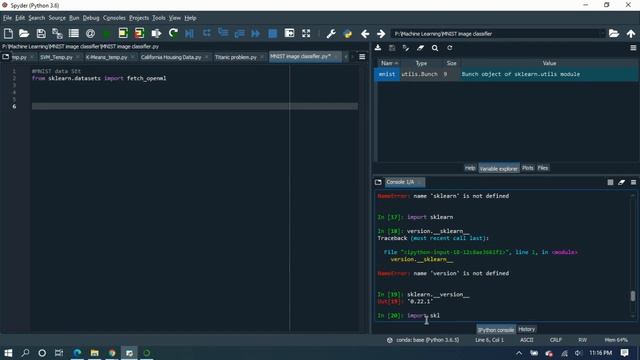The height and width of the screenshot is (360, 640).
Task: Go to parent directory up arrow
Action: (x=631, y=33)
